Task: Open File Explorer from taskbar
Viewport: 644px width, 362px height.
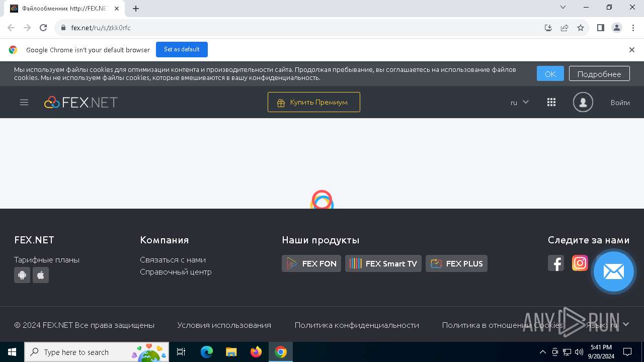Action: point(231,352)
